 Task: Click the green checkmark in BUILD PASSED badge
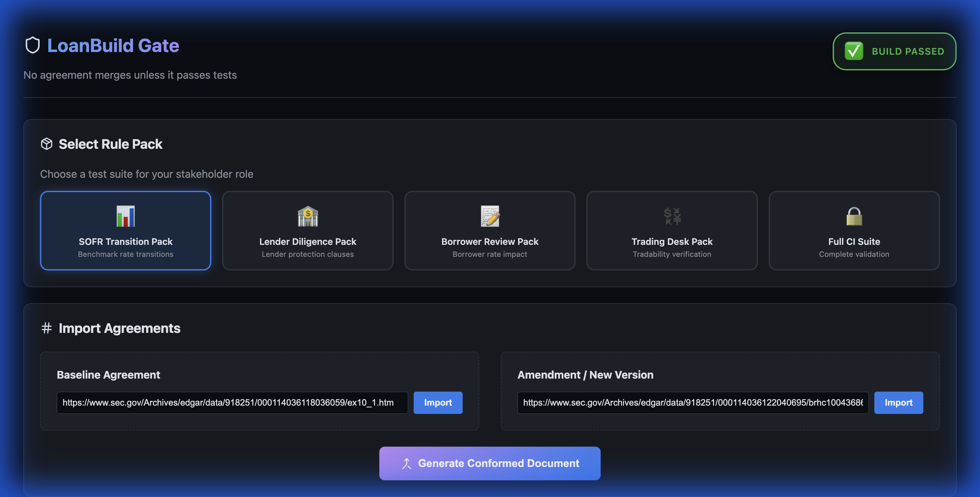pyautogui.click(x=854, y=51)
